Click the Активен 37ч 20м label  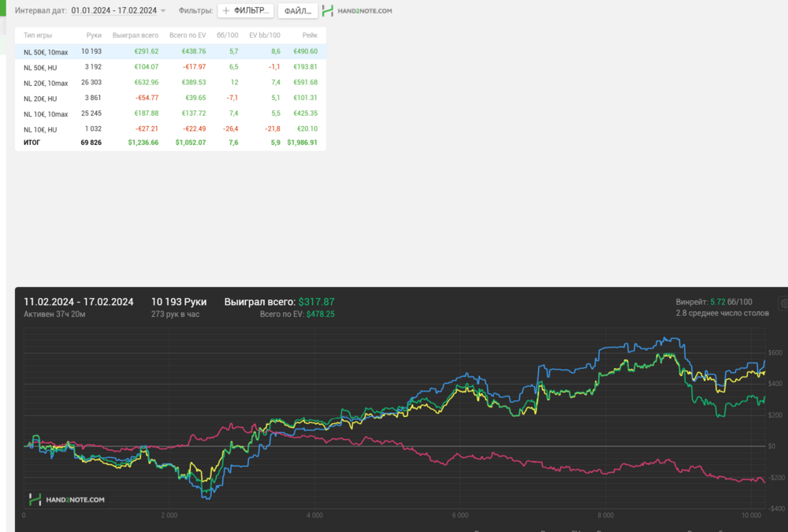(54, 314)
